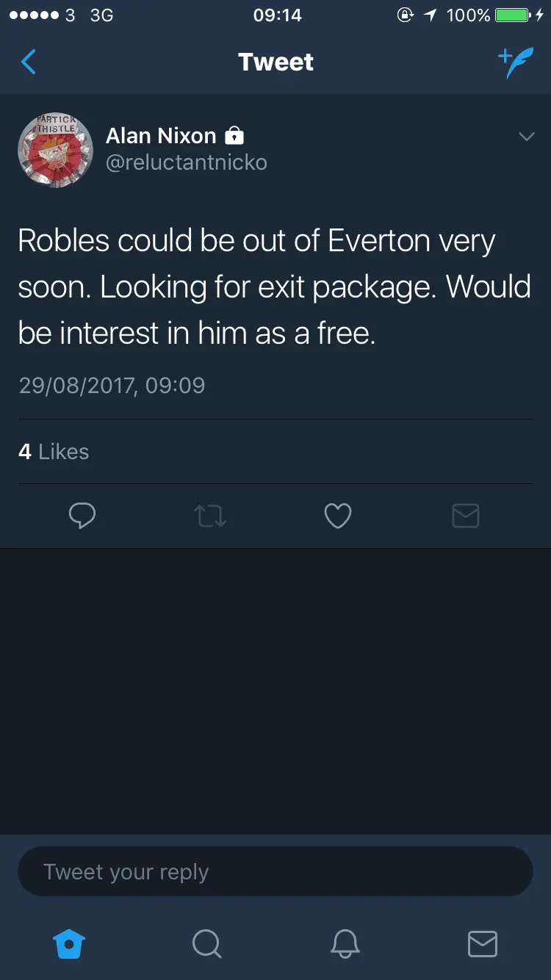
Task: Open the Notifications bell tab
Action: tap(345, 943)
